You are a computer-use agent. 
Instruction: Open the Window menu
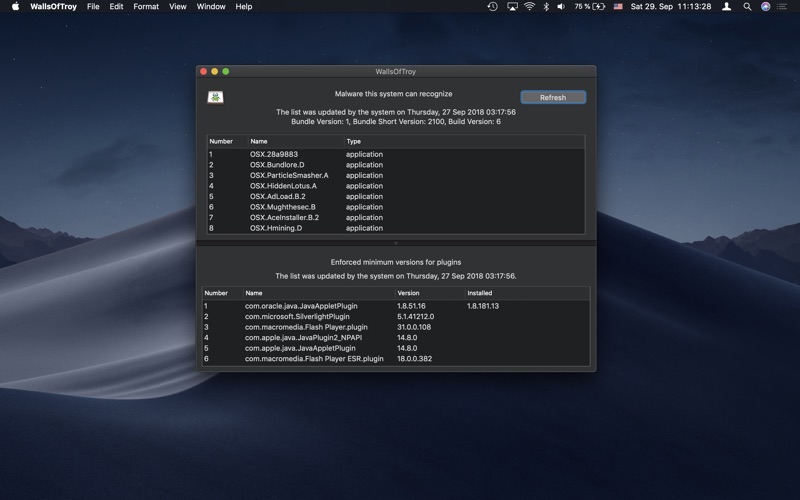tap(211, 7)
